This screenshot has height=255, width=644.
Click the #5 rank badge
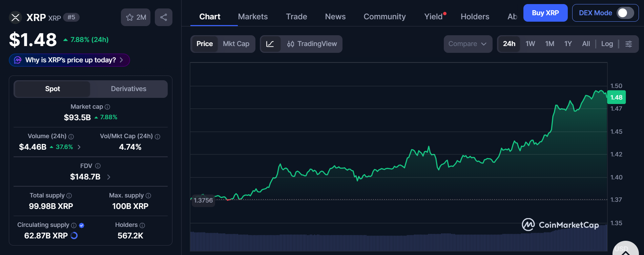(x=71, y=17)
